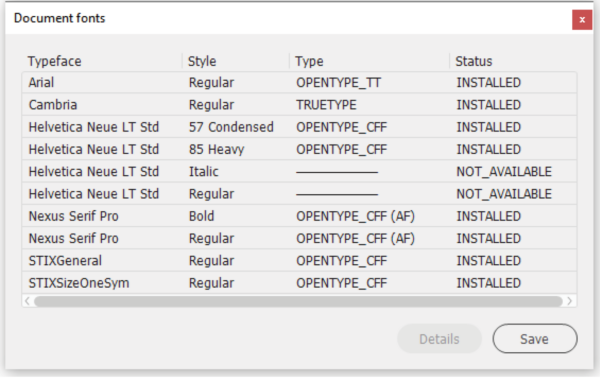Click the horizontal scrollbar thumb
Screen dimensions: 600x380
point(298,302)
